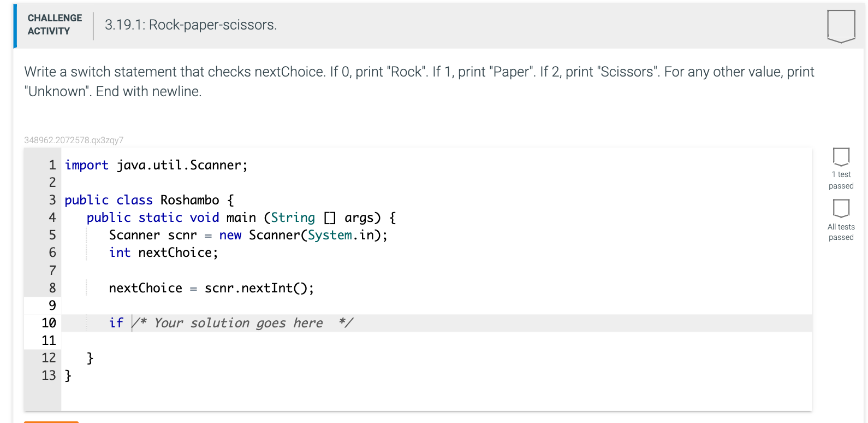Click the '1 test passed' label text

point(841,180)
